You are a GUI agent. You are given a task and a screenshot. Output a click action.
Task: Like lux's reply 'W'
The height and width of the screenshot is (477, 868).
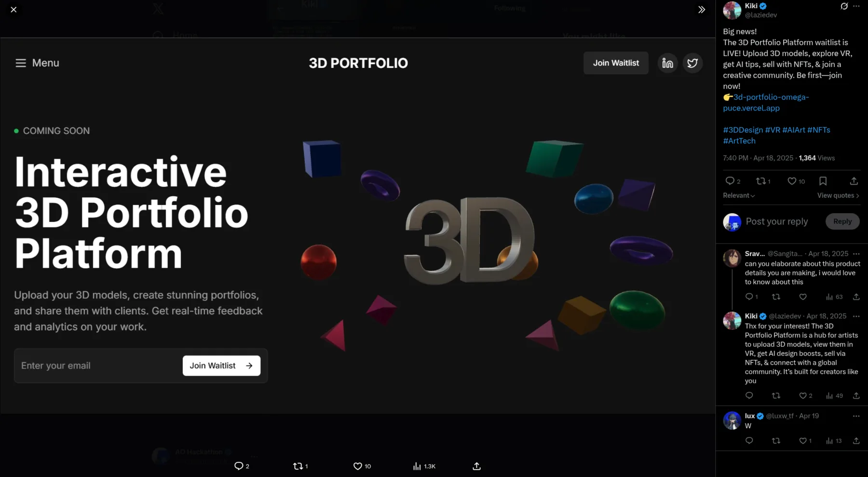coord(803,440)
